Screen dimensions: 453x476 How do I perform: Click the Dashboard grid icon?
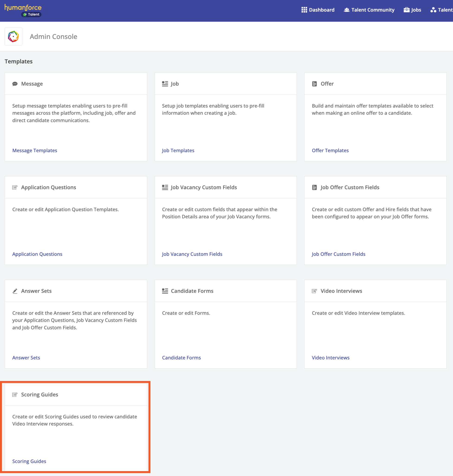tap(304, 10)
